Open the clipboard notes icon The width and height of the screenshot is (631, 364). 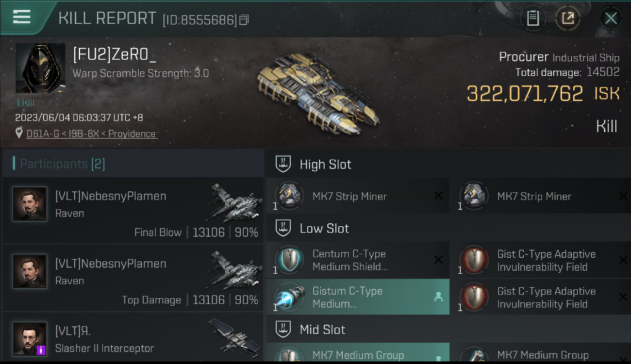(x=532, y=19)
